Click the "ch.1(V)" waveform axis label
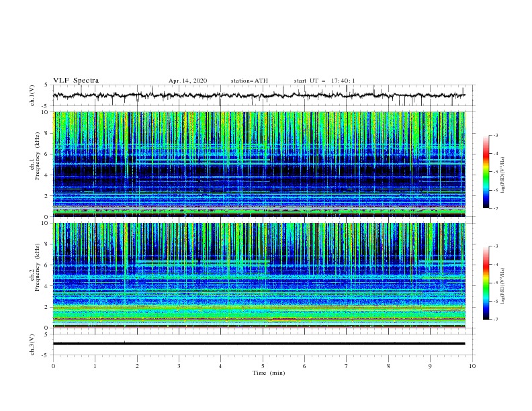The height and width of the screenshot is (411, 532). [x=32, y=95]
